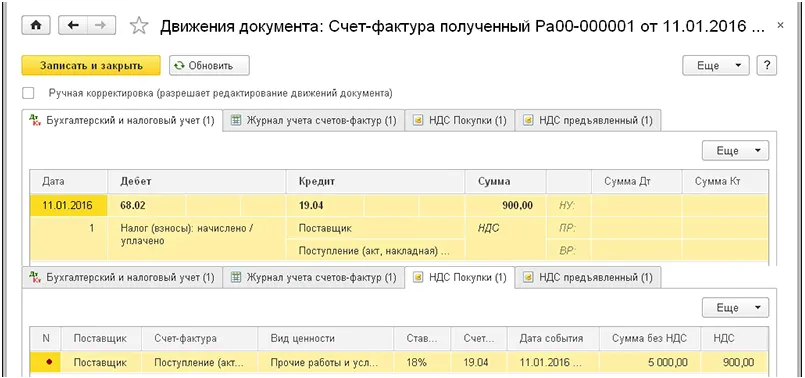Navigate forward with the right arrow
The width and height of the screenshot is (805, 378).
101,25
